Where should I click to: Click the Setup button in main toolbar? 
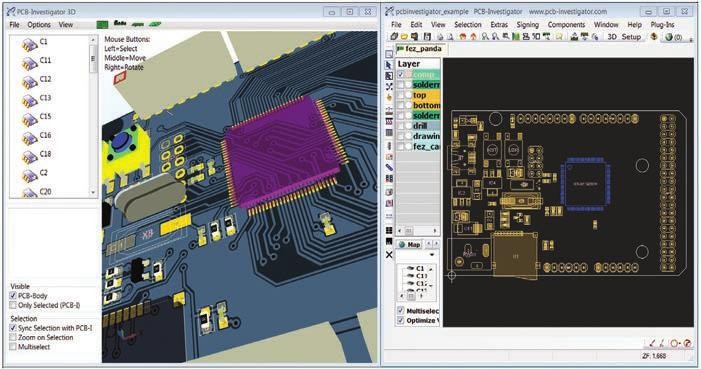[x=631, y=37]
